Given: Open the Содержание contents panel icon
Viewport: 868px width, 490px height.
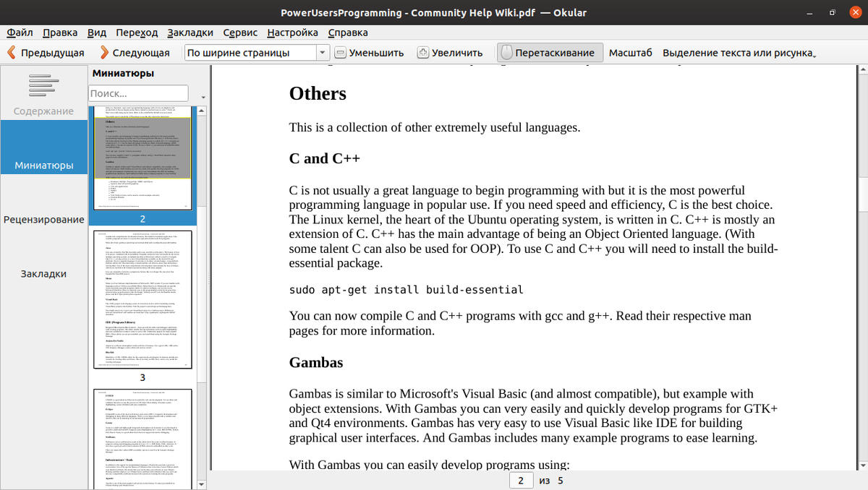Looking at the screenshot, I should tap(43, 86).
